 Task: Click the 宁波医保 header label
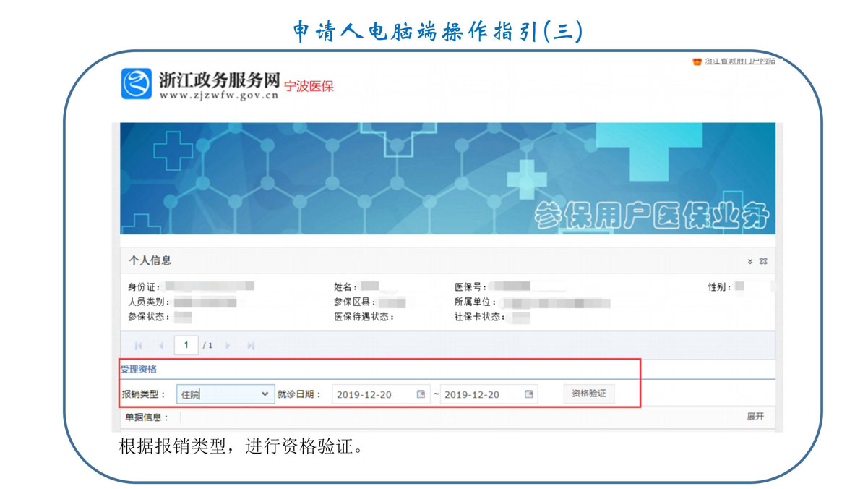pyautogui.click(x=309, y=86)
